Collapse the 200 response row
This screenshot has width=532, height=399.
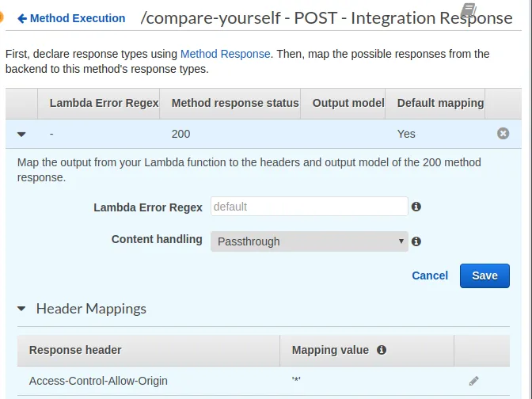tap(21, 135)
